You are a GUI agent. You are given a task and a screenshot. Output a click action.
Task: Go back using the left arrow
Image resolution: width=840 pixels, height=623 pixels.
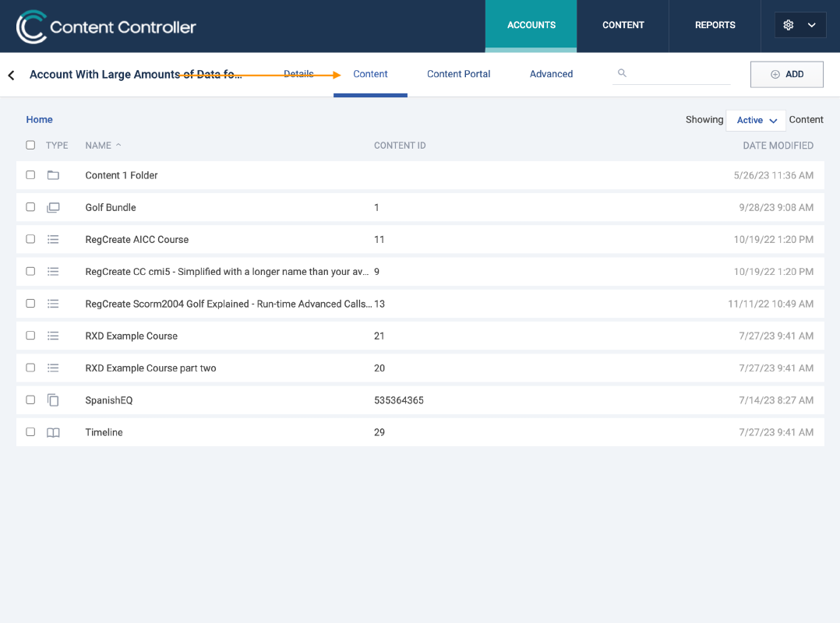click(11, 75)
